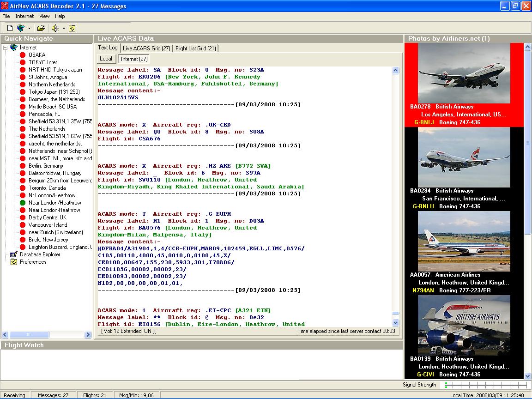Open the dropdown arrow beside the globe icon
The width and height of the screenshot is (532, 399).
tap(29, 28)
